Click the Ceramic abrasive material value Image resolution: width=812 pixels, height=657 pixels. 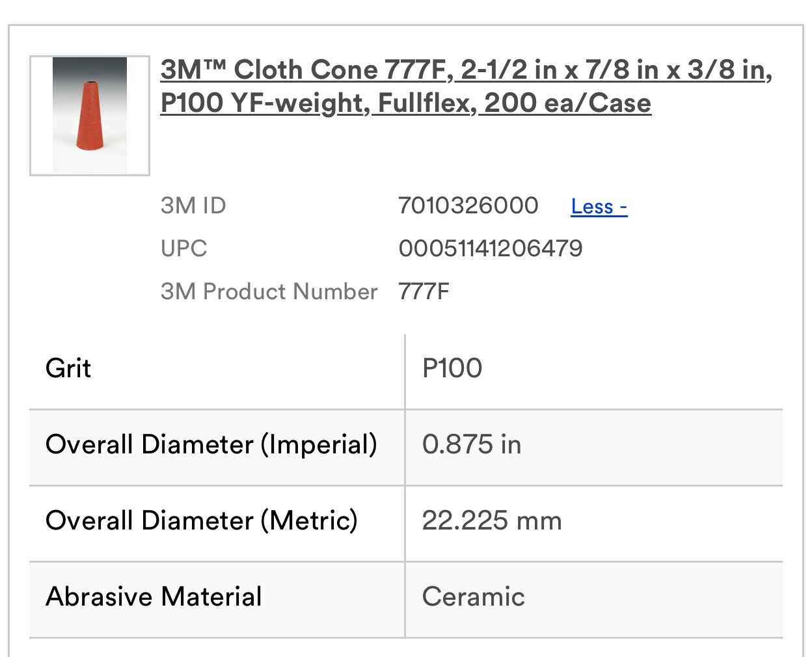pos(474,597)
